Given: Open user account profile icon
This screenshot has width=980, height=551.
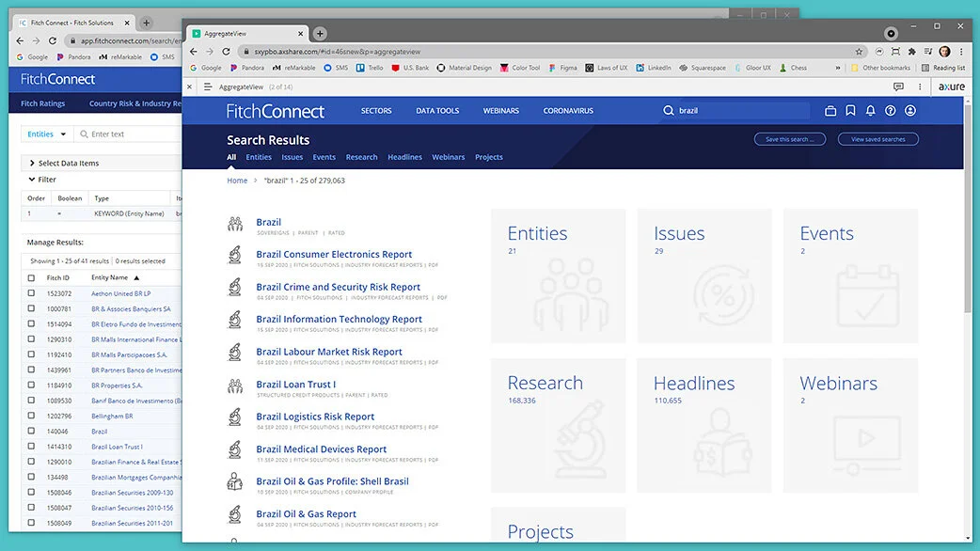Looking at the screenshot, I should [910, 111].
